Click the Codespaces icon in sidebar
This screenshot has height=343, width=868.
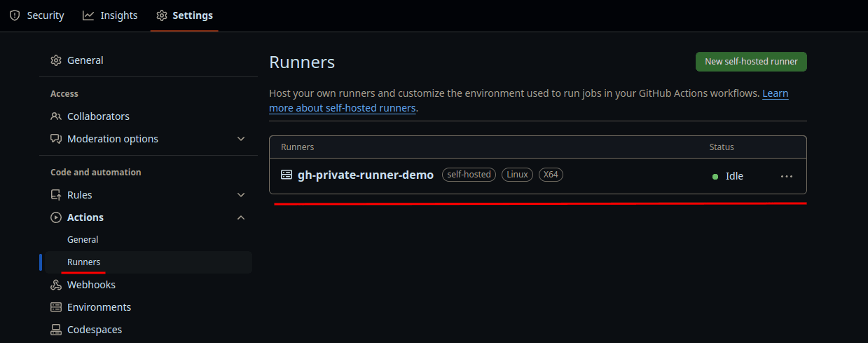[x=56, y=330]
